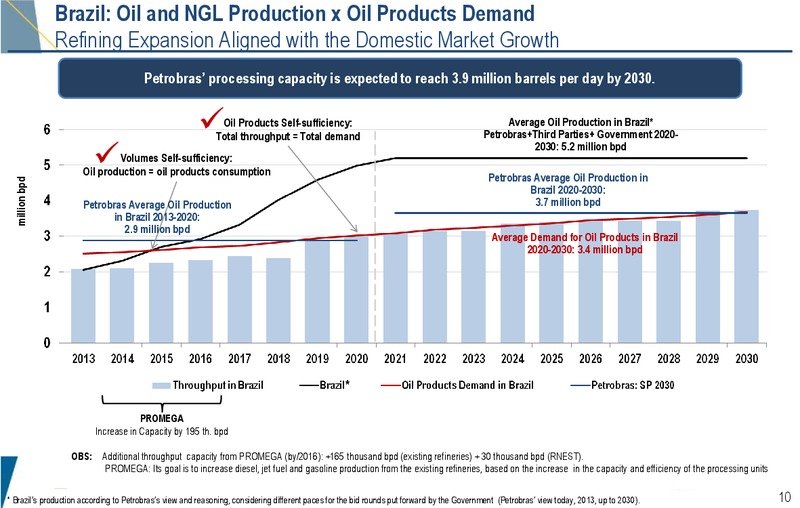Select subtitle 'Refining Expansion Aligned with the Domestic Market Growth'
The width and height of the screenshot is (800, 508).
(x=307, y=40)
